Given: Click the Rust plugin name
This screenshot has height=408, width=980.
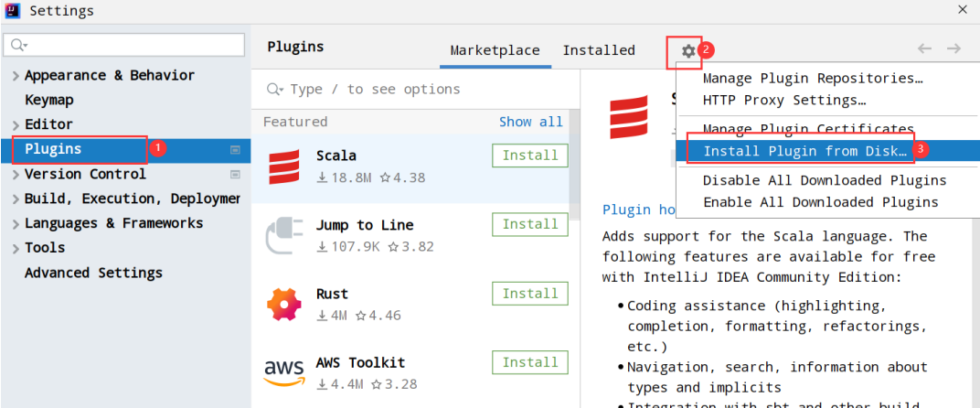Looking at the screenshot, I should click(x=333, y=294).
